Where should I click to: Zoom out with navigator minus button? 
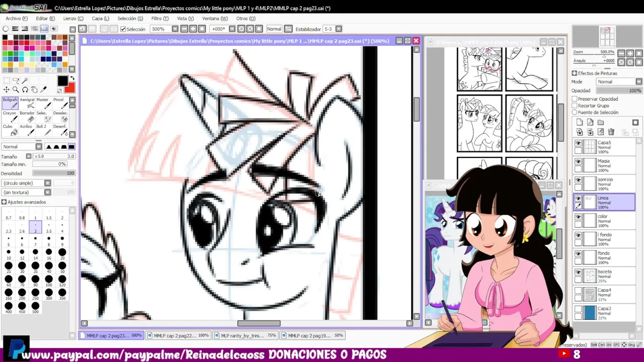click(621, 53)
